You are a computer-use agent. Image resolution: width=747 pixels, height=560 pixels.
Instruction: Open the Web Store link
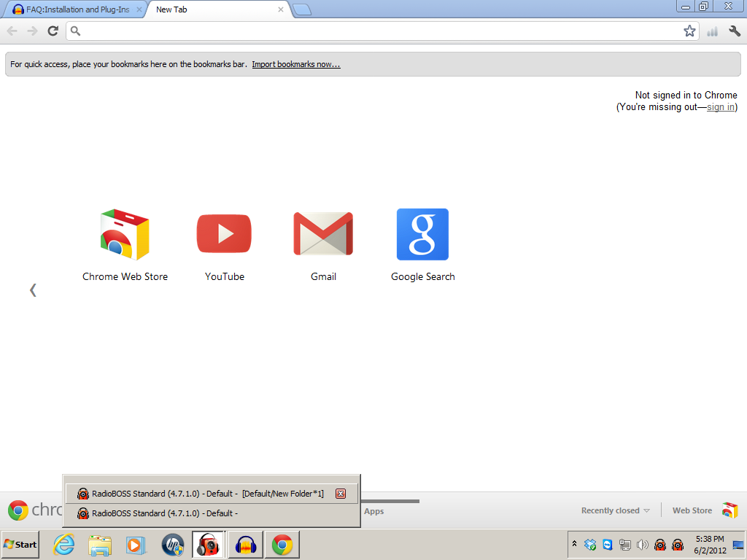[692, 510]
